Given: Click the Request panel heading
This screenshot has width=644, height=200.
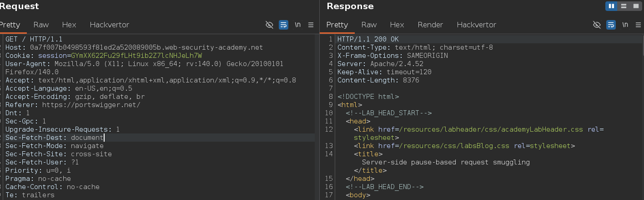Looking at the screenshot, I should tap(19, 6).
